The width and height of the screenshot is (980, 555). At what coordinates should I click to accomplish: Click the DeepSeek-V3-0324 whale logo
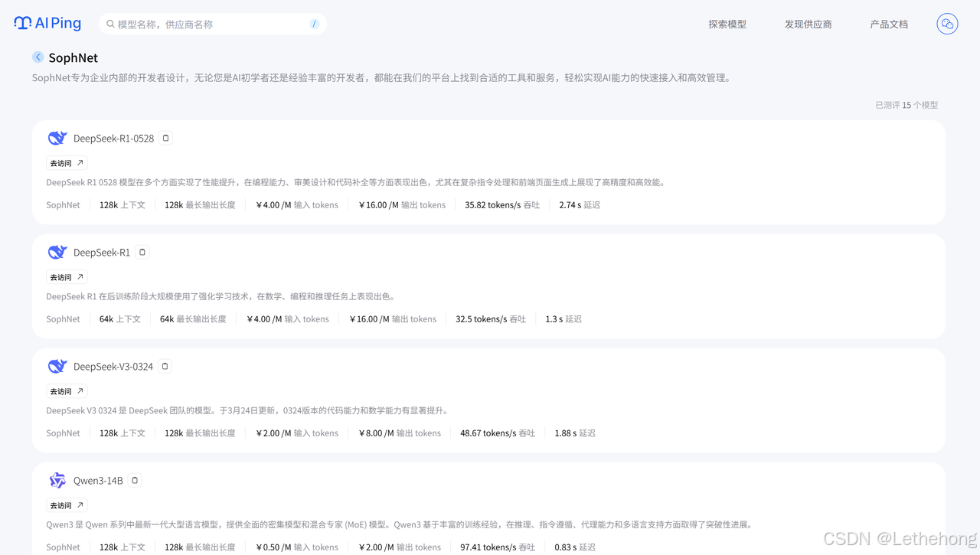57,367
